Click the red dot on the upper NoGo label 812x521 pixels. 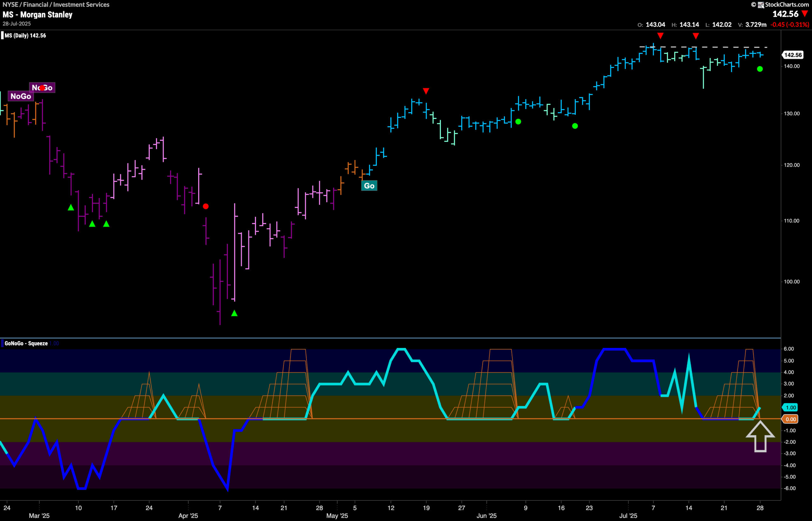click(x=42, y=88)
